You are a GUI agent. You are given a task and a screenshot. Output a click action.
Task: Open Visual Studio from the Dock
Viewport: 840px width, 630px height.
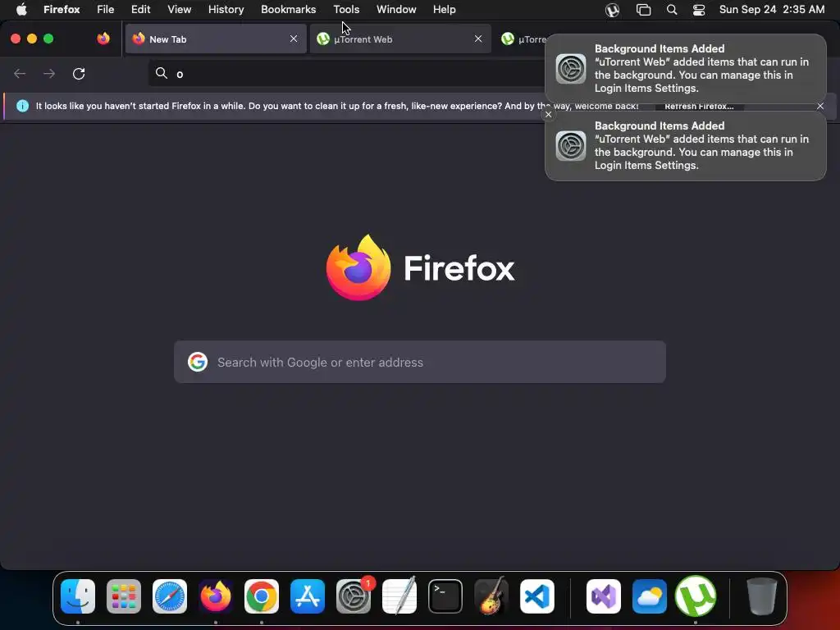(x=604, y=596)
